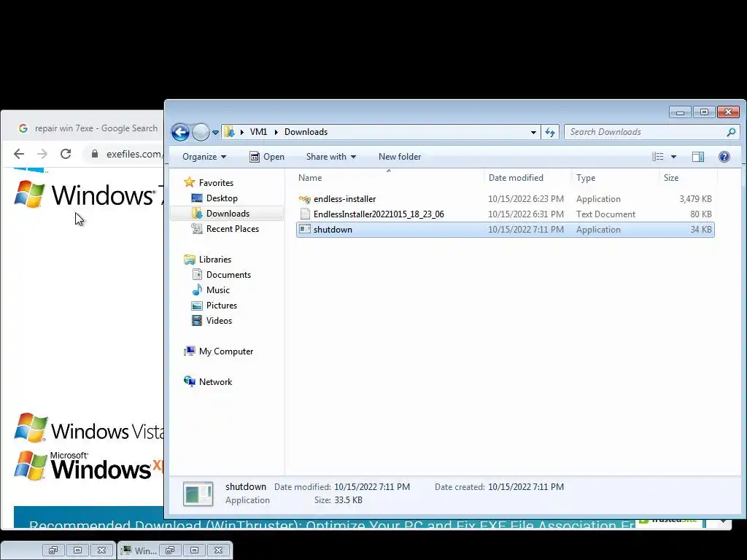This screenshot has height=560, width=747.
Task: Click the Documents library icon
Action: coord(197,275)
